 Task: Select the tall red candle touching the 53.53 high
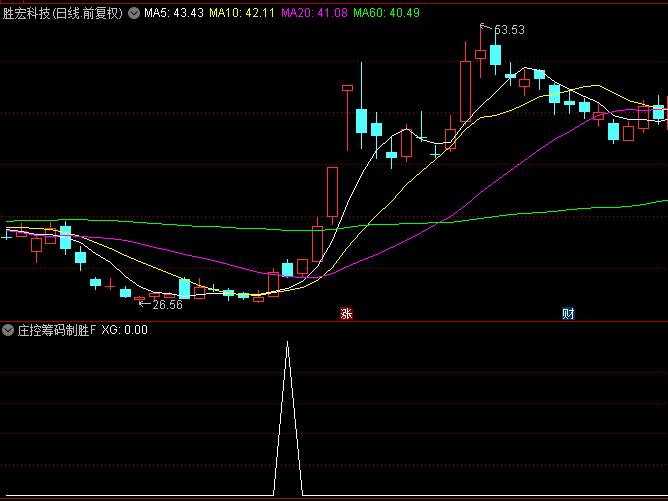pyautogui.click(x=481, y=54)
